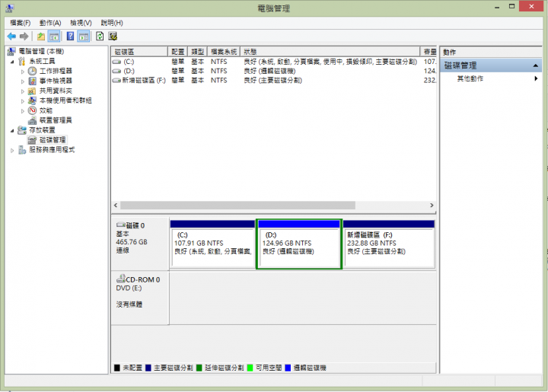Viewport: 548px width, 392px height.
Task: Select 電腦管理 (本機) root node
Action: point(41,51)
